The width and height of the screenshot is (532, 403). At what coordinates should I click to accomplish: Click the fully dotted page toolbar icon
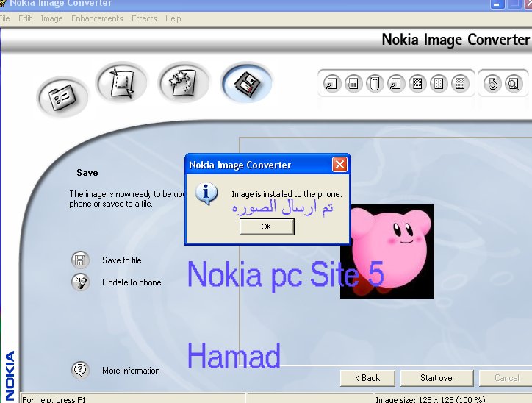(x=460, y=83)
